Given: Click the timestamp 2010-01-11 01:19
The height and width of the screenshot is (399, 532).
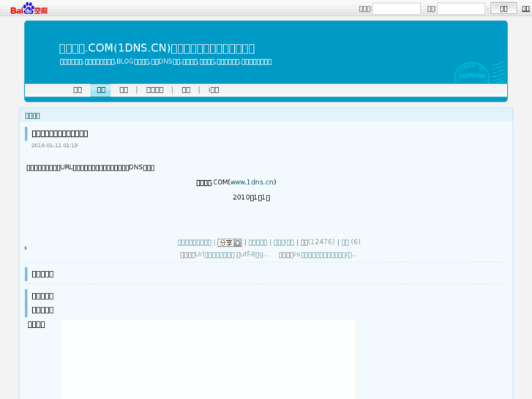Looking at the screenshot, I should pos(54,146).
